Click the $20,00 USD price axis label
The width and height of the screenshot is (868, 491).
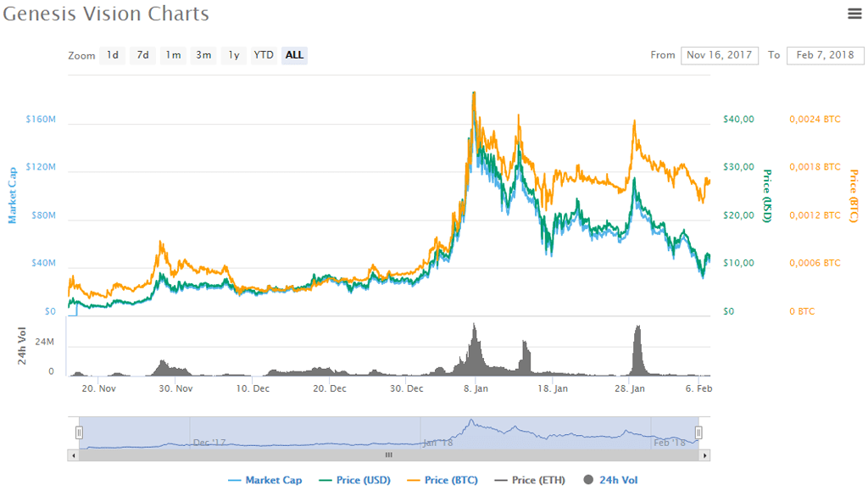(738, 215)
